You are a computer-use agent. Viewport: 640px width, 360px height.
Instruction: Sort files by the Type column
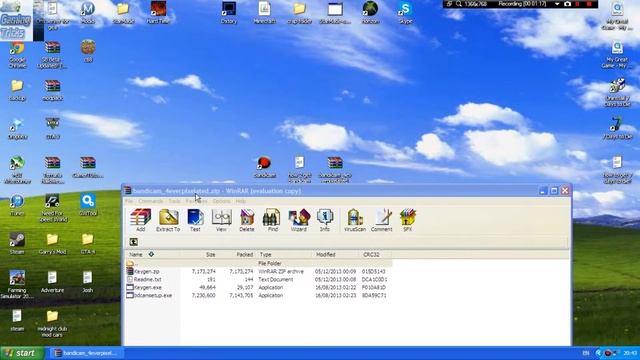point(284,254)
